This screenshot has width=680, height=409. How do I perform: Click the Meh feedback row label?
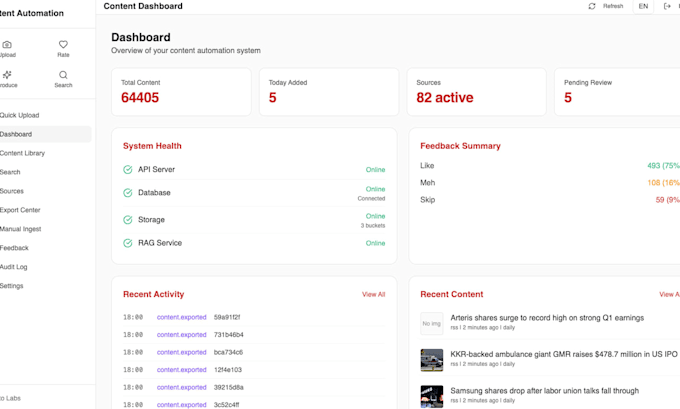tap(428, 183)
